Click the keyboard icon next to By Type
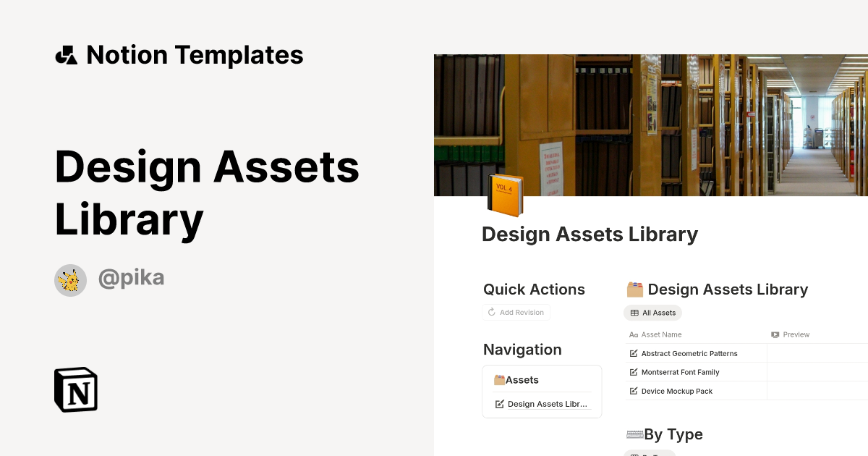This screenshot has height=456, width=868. coord(634,434)
